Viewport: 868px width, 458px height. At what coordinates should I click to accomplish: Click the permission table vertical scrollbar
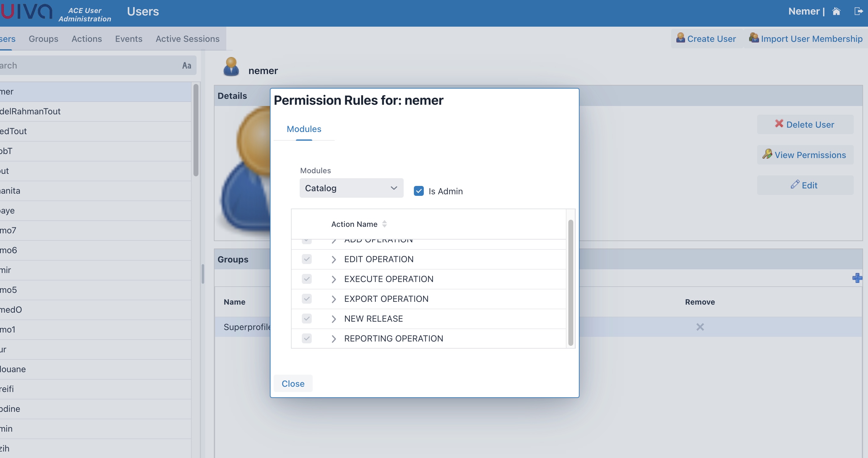tap(570, 282)
